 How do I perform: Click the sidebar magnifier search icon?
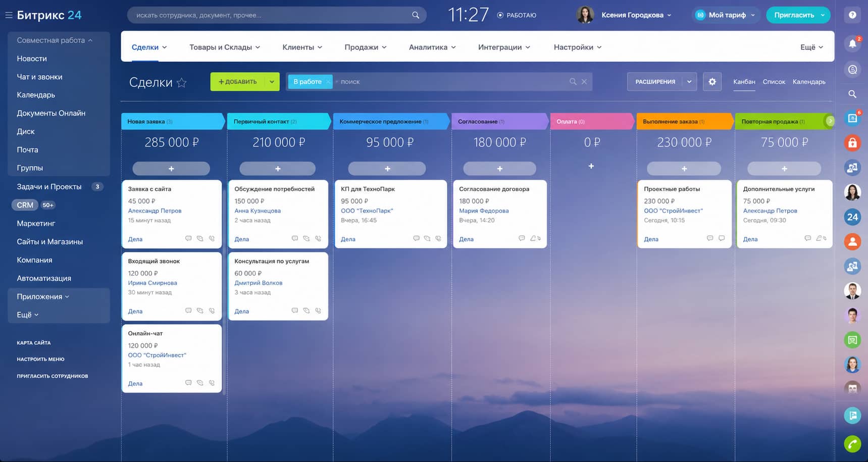852,94
